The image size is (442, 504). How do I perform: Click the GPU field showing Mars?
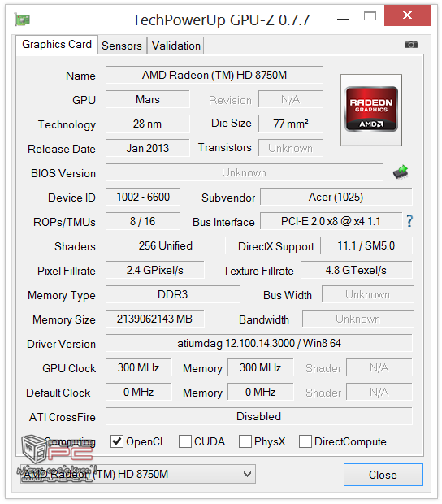coord(147,99)
